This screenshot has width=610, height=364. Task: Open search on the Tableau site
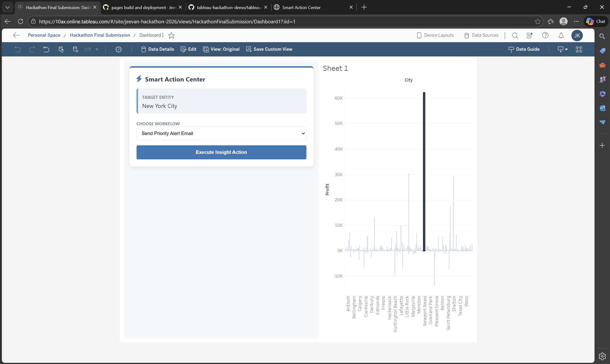[x=515, y=35]
